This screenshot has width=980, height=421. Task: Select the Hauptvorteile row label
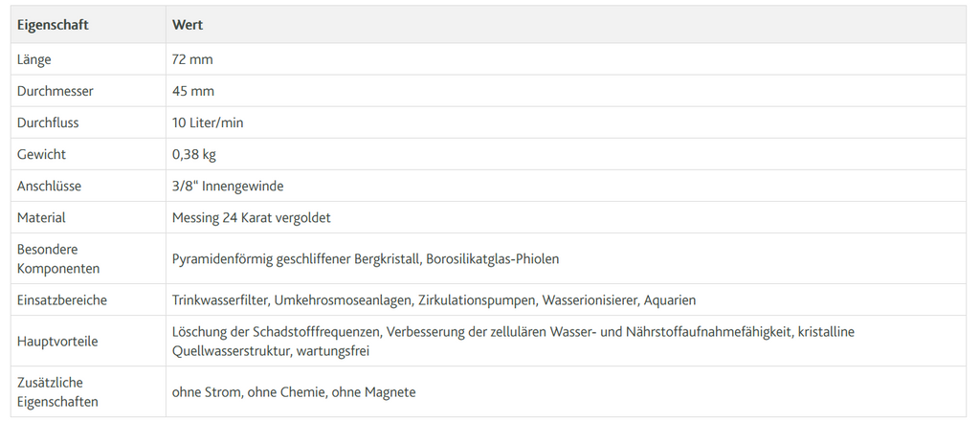click(x=57, y=342)
